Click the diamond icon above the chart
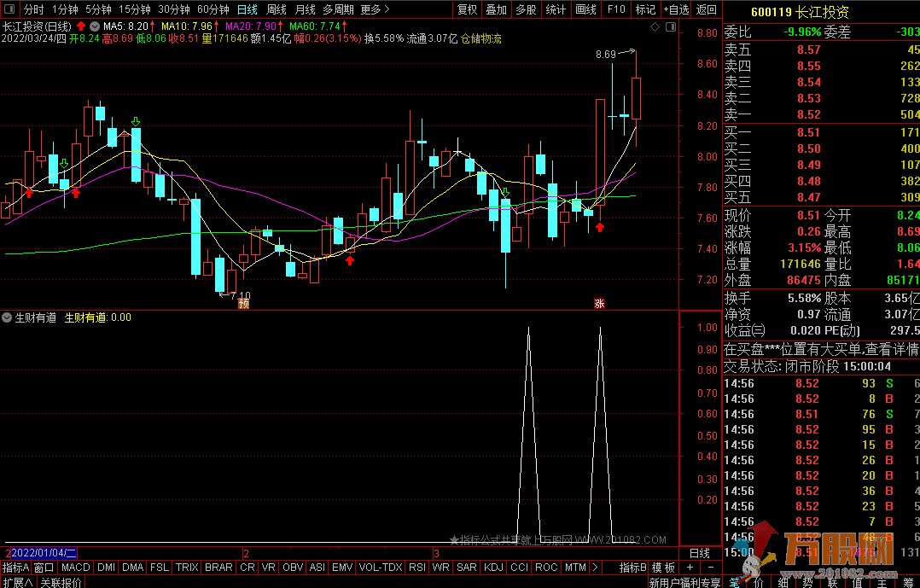Viewport: 920px width, 588px height. click(655, 27)
